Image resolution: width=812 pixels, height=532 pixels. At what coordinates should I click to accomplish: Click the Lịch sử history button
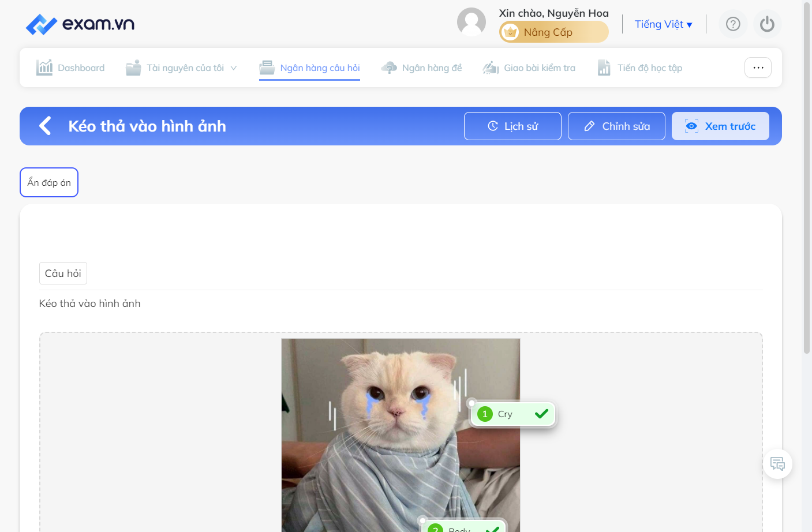point(512,126)
